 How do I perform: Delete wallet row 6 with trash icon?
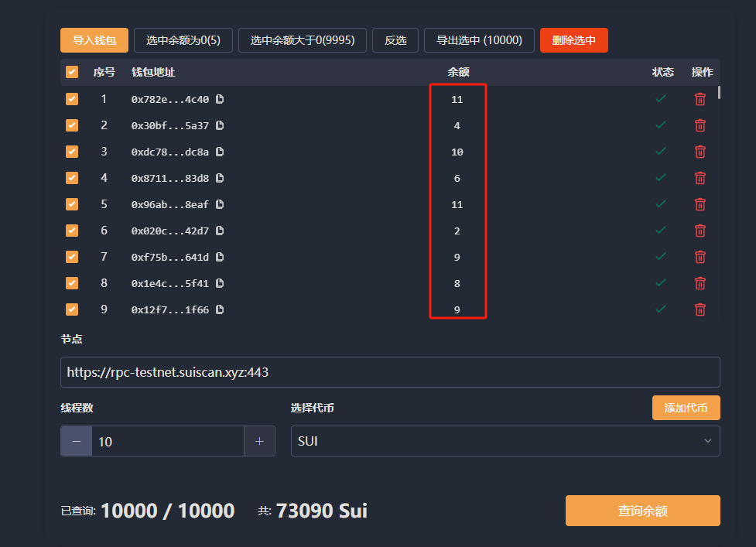tap(700, 231)
